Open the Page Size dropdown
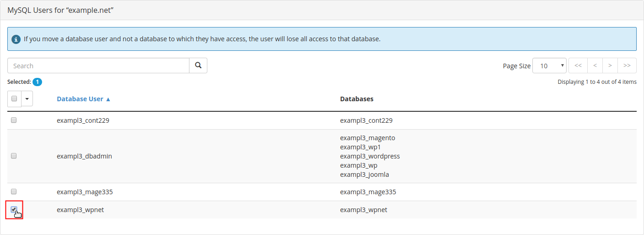This screenshot has height=235, width=644. pyautogui.click(x=549, y=66)
